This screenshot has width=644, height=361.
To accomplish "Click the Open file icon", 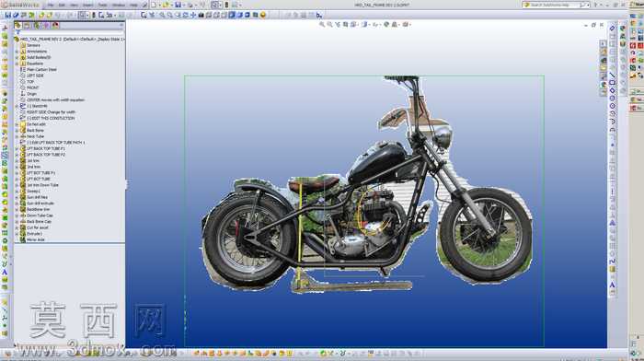I will [166, 5].
